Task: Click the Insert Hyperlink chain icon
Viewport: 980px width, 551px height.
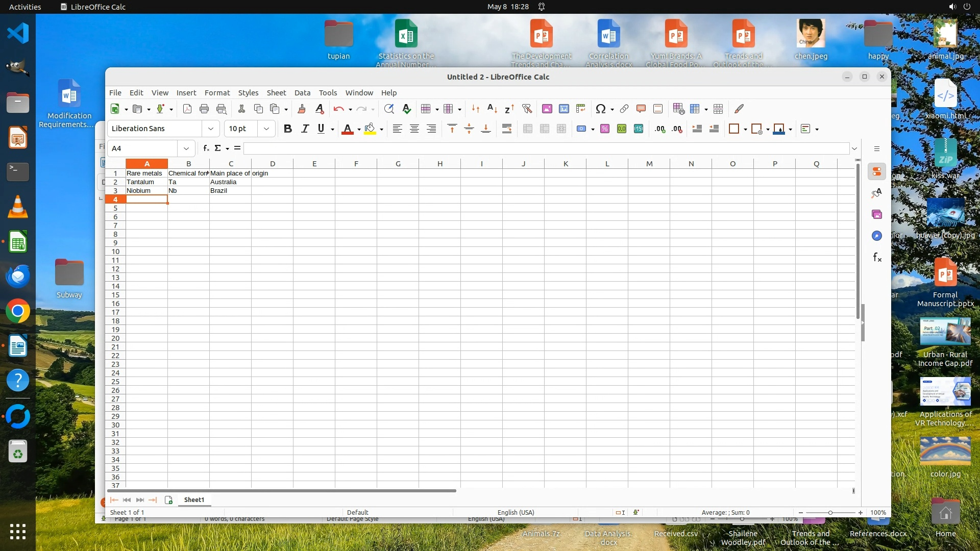Action: pyautogui.click(x=624, y=109)
